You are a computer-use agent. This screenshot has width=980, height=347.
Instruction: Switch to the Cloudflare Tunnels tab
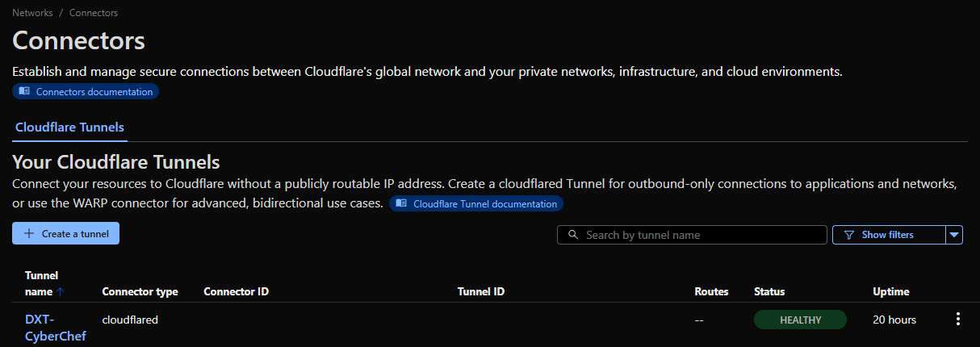point(69,128)
